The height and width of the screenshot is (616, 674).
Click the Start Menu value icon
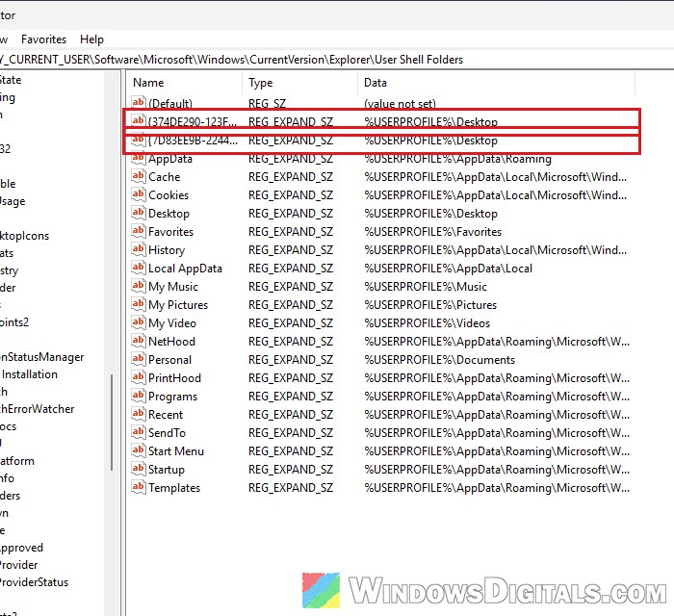(138, 450)
